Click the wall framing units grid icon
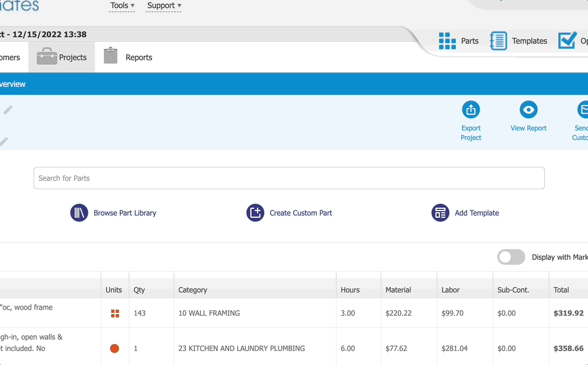The height and width of the screenshot is (365, 588). [x=115, y=313]
